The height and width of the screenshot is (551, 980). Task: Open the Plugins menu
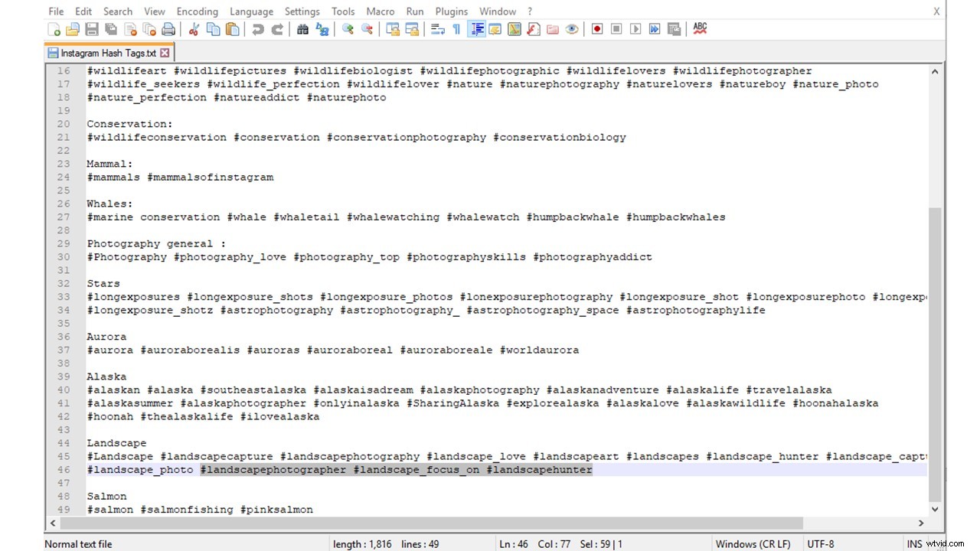click(x=451, y=11)
